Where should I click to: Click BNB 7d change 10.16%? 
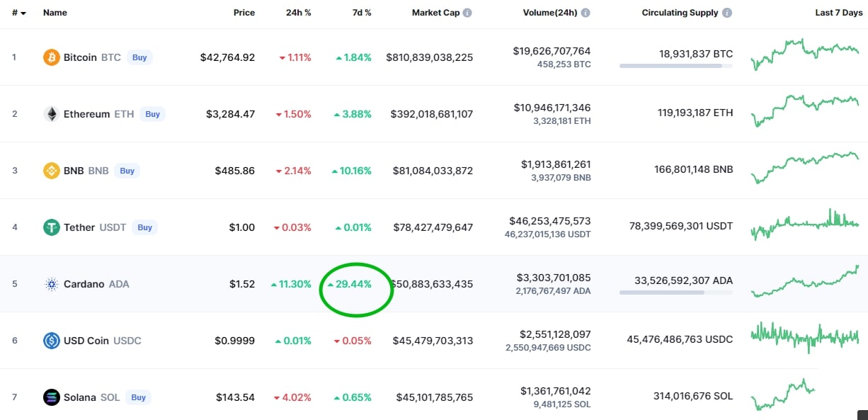pos(351,171)
